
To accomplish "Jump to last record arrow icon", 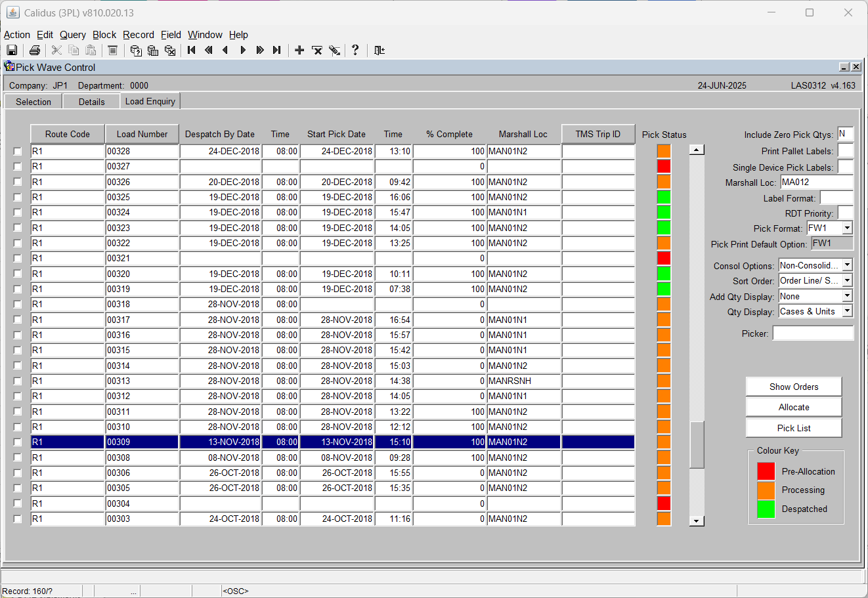I will (276, 51).
